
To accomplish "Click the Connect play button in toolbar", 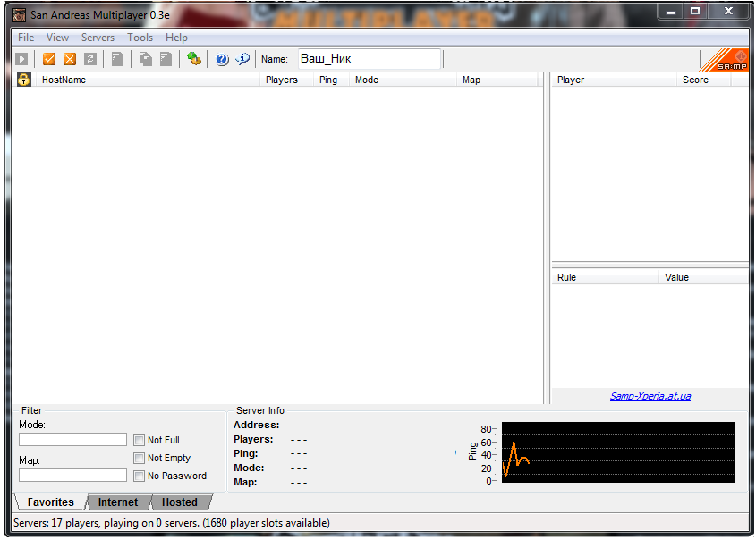I will click(21, 59).
